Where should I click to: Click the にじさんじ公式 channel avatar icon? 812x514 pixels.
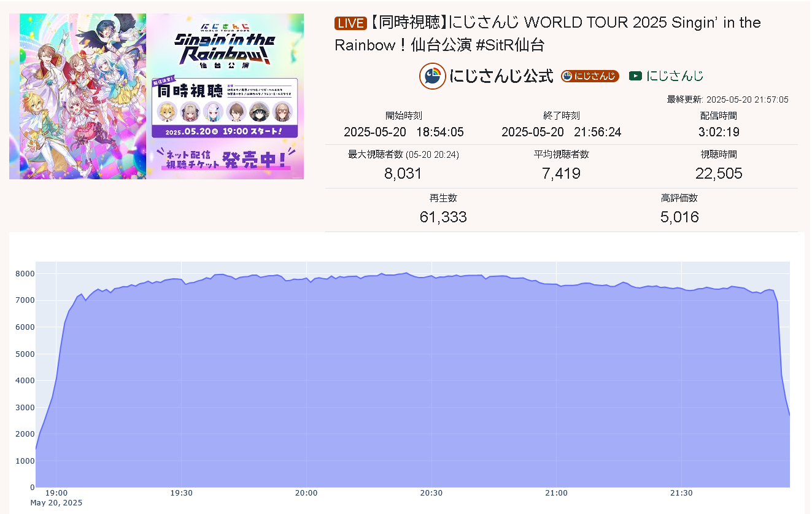pos(433,76)
